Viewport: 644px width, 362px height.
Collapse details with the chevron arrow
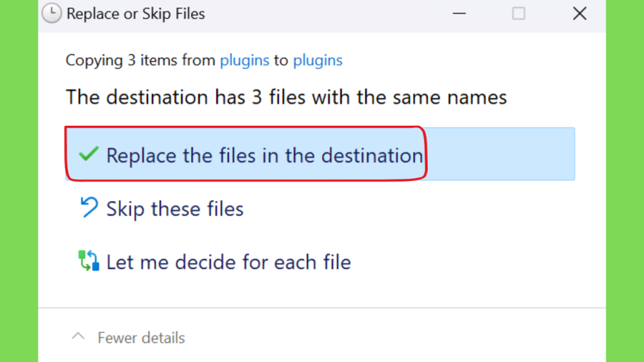point(78,337)
